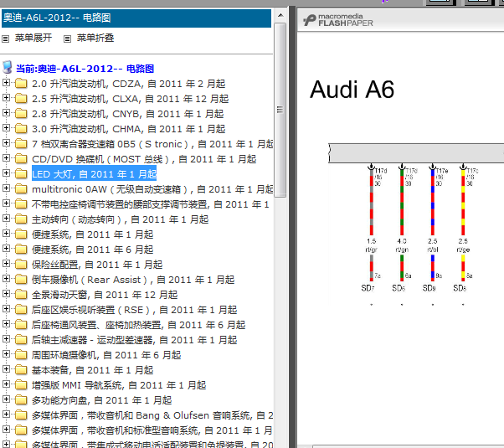Select 保险丝配置, 自 2011 年 1 月起
This screenshot has height=448, width=504.
(x=97, y=265)
